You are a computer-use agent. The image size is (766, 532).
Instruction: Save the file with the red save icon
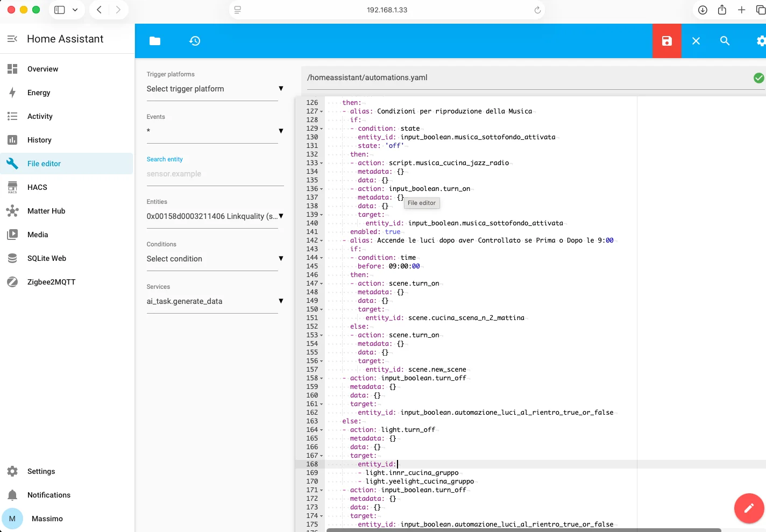pyautogui.click(x=667, y=41)
